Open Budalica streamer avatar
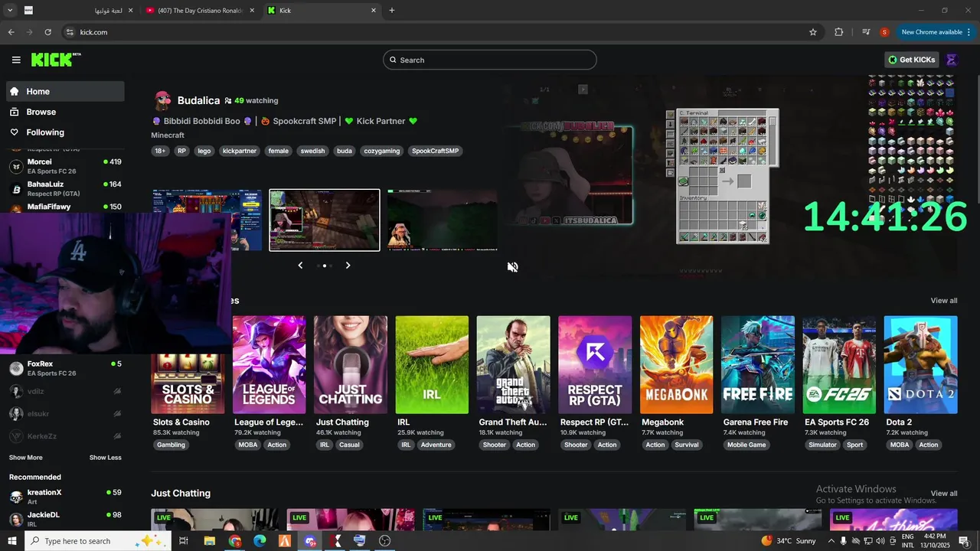 click(x=162, y=101)
